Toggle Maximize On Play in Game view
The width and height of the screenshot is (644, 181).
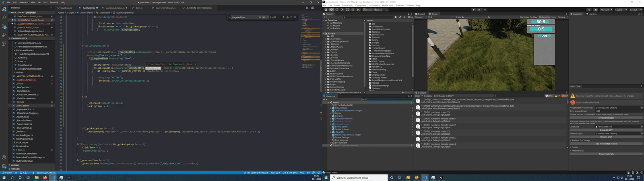(528, 17)
